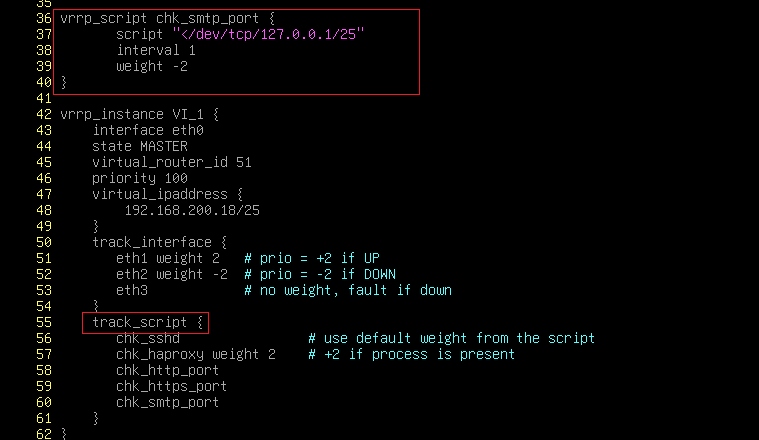This screenshot has height=440, width=759.
Task: Click interface eth0 line
Action: (148, 130)
